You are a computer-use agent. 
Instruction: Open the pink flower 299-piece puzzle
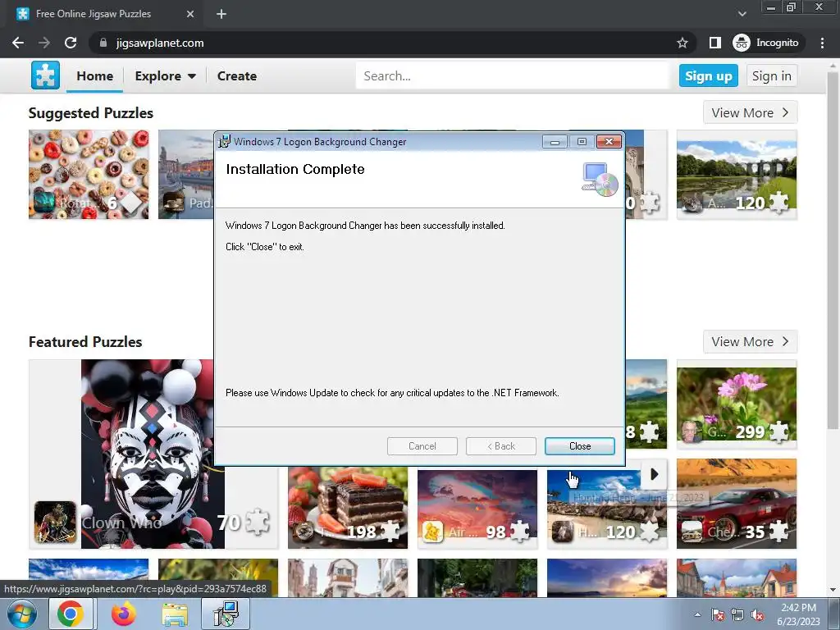pyautogui.click(x=737, y=404)
